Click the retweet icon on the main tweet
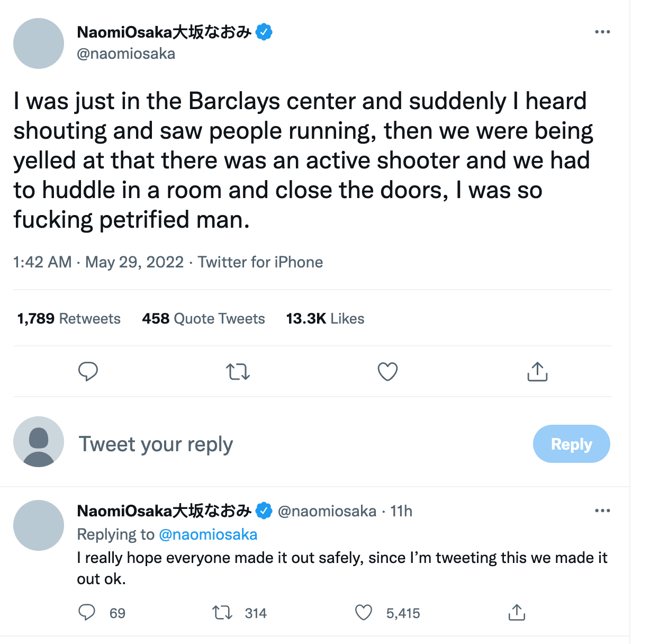This screenshot has width=650, height=644. point(238,372)
